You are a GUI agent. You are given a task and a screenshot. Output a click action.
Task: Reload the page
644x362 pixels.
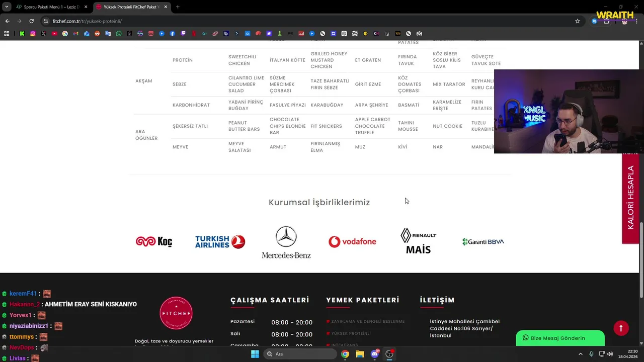coord(31,21)
